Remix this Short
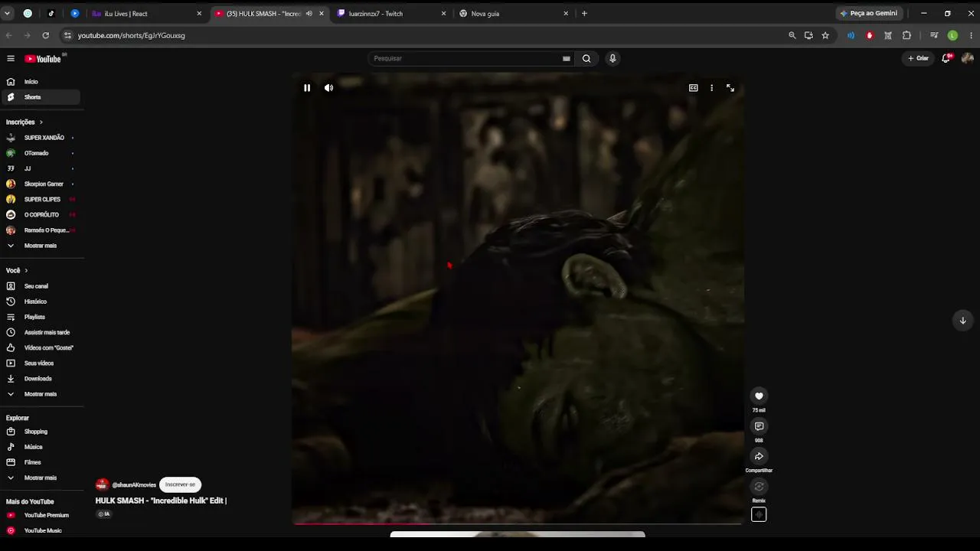Image resolution: width=980 pixels, height=551 pixels. click(x=759, y=486)
